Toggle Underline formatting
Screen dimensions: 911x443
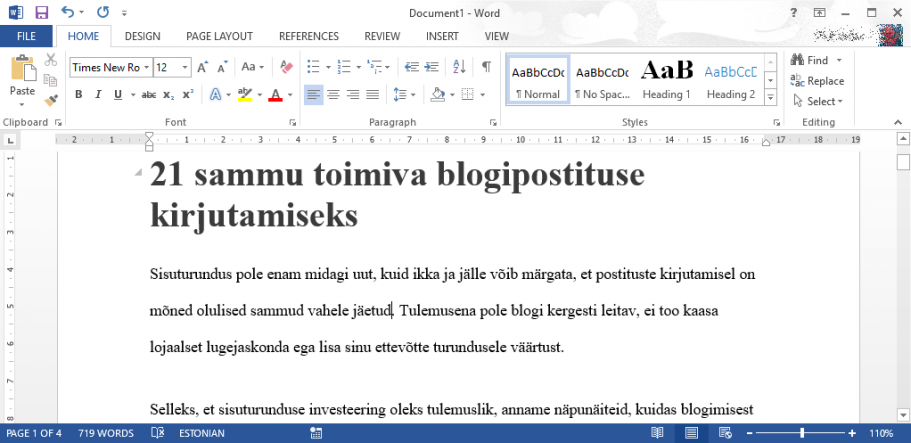click(x=118, y=95)
